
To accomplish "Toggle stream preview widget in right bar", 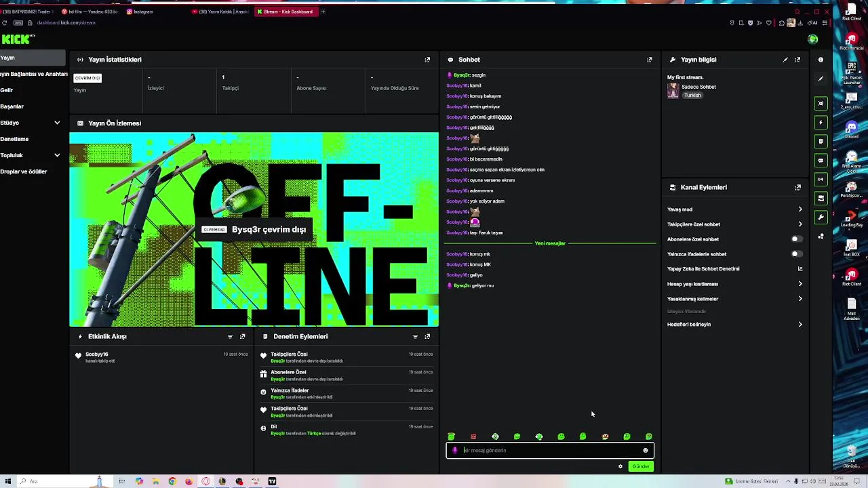I will pos(821,103).
